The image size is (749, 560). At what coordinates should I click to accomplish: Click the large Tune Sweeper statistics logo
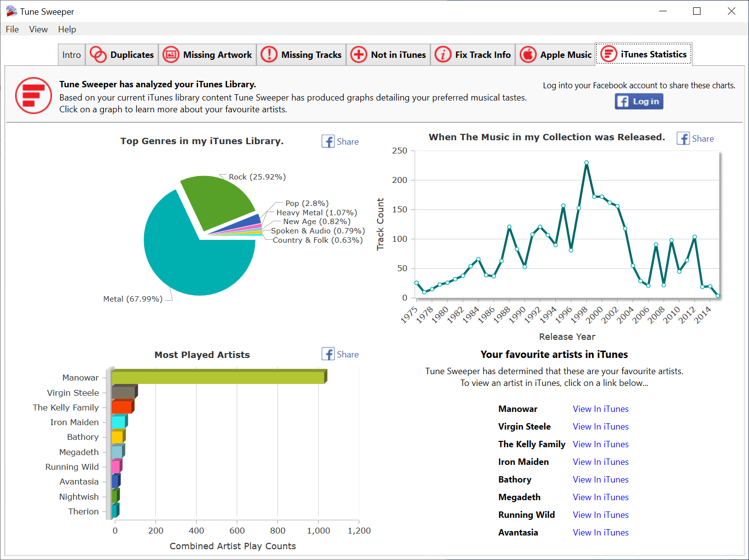tap(33, 96)
